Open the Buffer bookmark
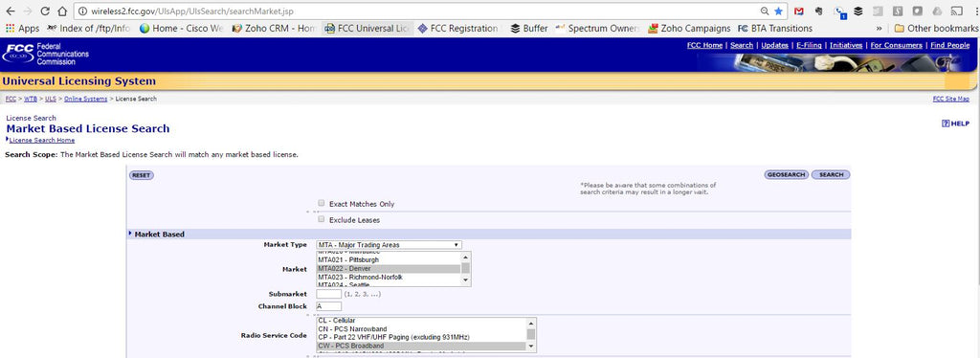Viewport: 980px width, 358px height. coord(529,28)
